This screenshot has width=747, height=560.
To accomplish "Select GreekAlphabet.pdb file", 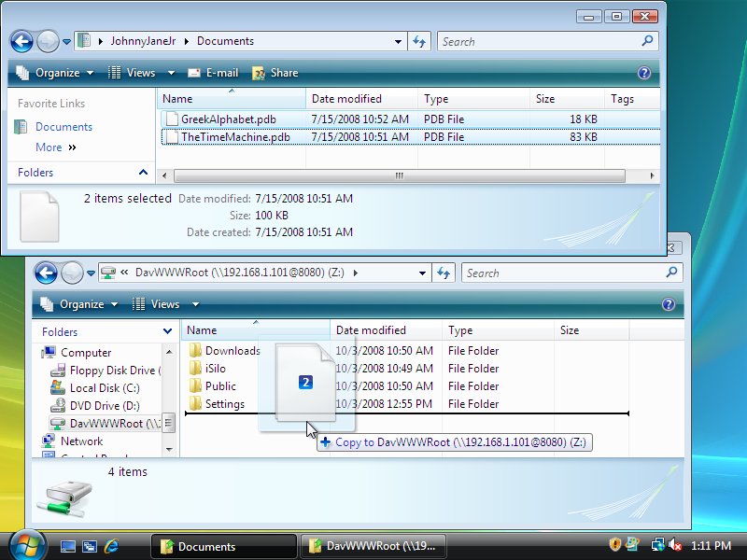I will (x=228, y=119).
